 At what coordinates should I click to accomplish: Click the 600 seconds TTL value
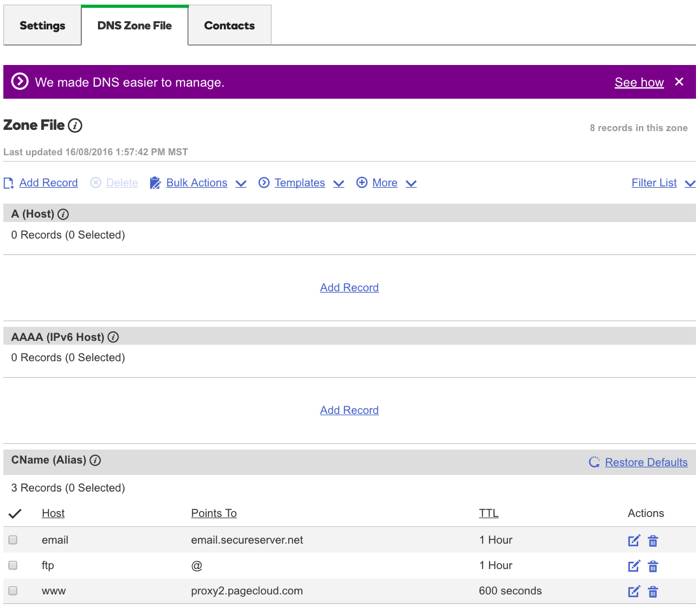(510, 591)
